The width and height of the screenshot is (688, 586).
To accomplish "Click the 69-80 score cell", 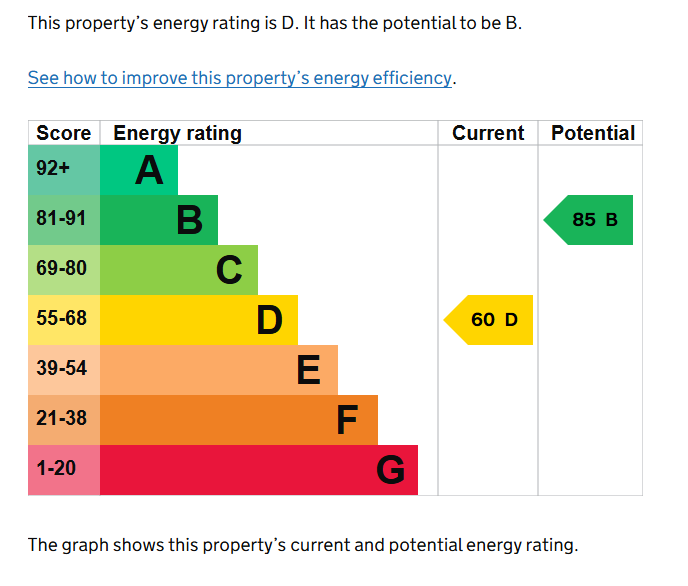I will tap(64, 270).
